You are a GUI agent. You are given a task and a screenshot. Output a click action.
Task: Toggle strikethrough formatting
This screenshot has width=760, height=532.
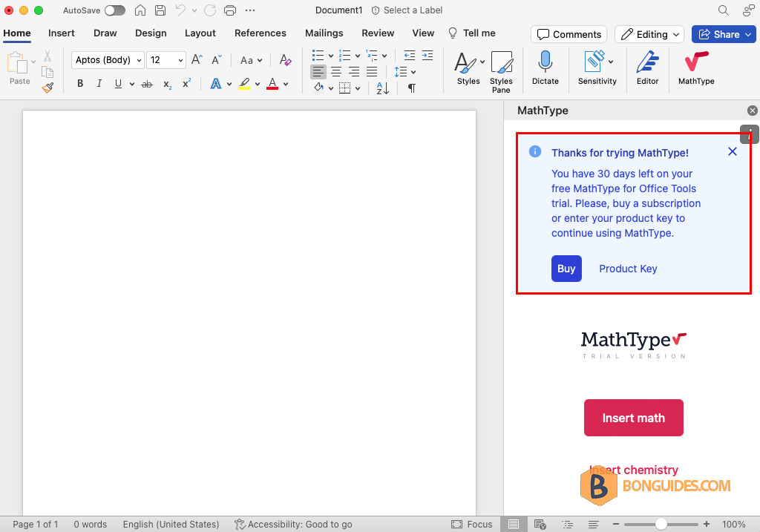(147, 85)
